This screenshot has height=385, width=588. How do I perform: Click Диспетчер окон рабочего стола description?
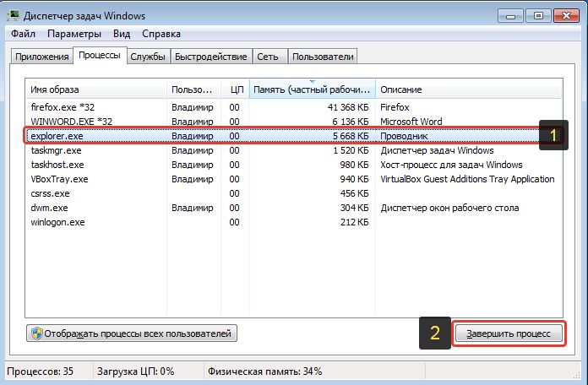(x=449, y=208)
